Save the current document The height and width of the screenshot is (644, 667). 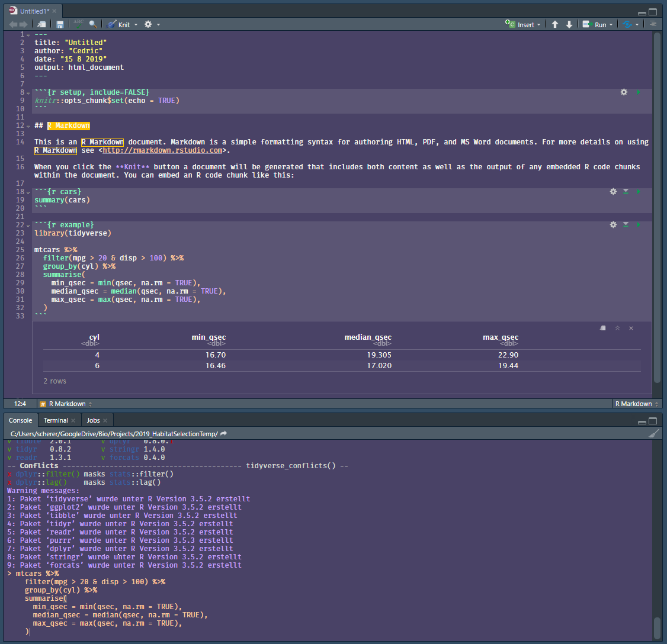pos(60,25)
